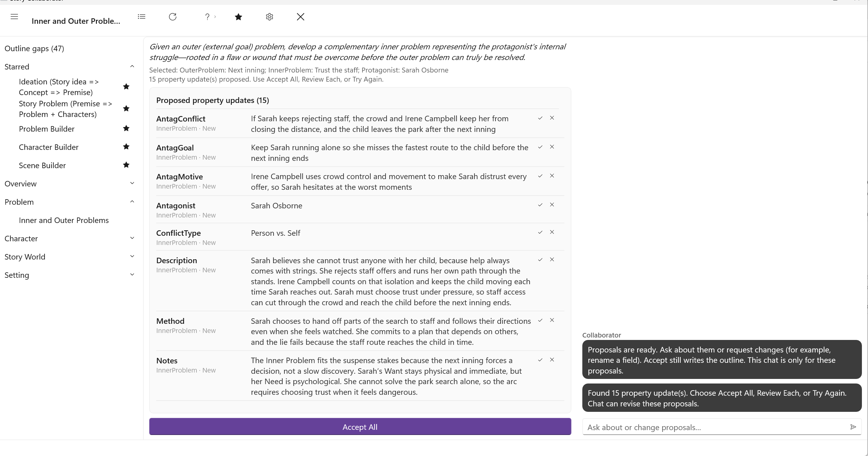Click the Accept All button
The width and height of the screenshot is (868, 456).
coord(360,427)
